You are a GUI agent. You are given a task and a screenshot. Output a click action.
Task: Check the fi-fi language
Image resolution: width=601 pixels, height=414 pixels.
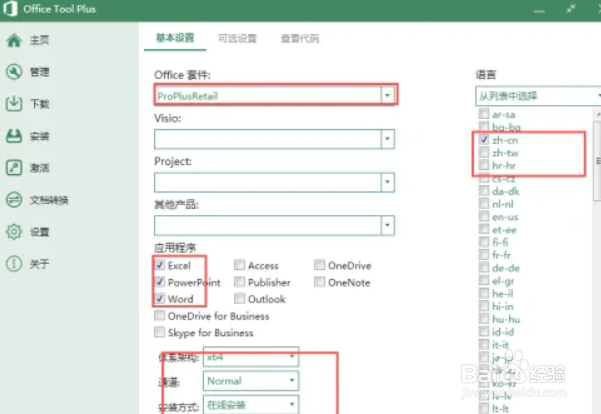[484, 242]
